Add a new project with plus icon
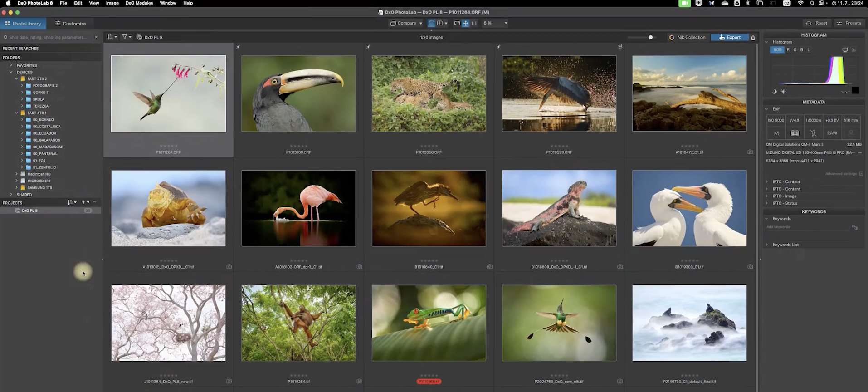This screenshot has width=868, height=392. [83, 202]
